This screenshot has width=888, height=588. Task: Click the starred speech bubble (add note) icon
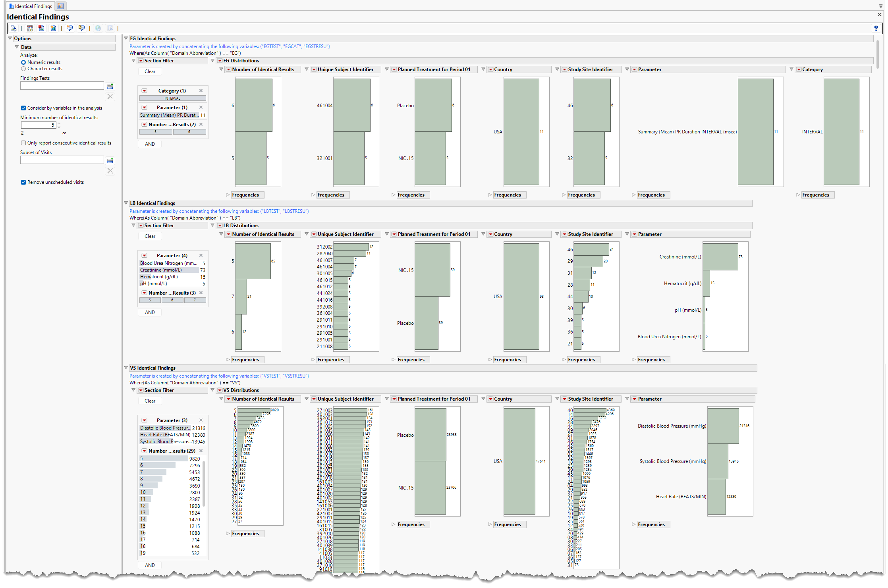70,28
